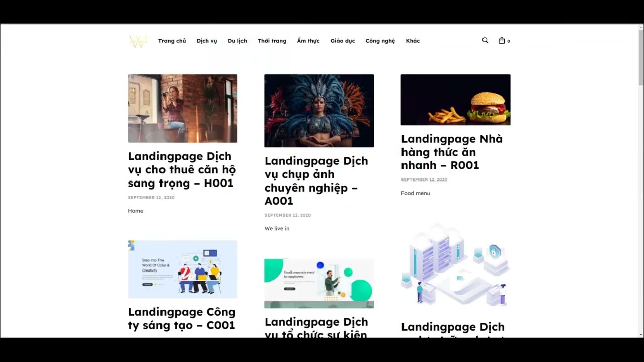This screenshot has width=644, height=362.
Task: Open event organizer green thumbnail
Action: [319, 284]
